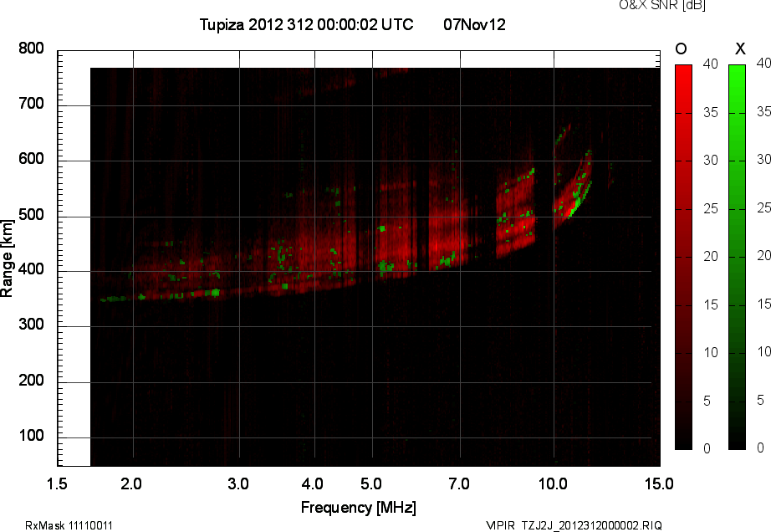The image size is (771, 532).
Task: Click the 25 value on the O colorbar
Action: (711, 208)
